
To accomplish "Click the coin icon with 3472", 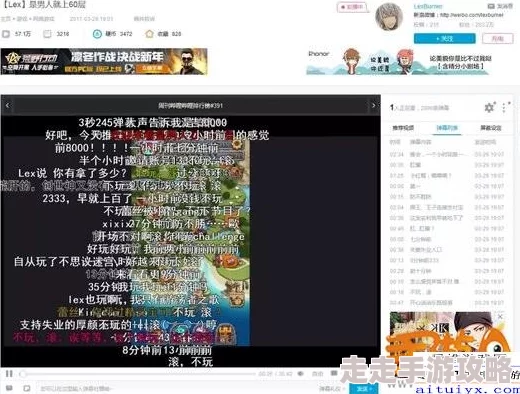I will coord(97,34).
